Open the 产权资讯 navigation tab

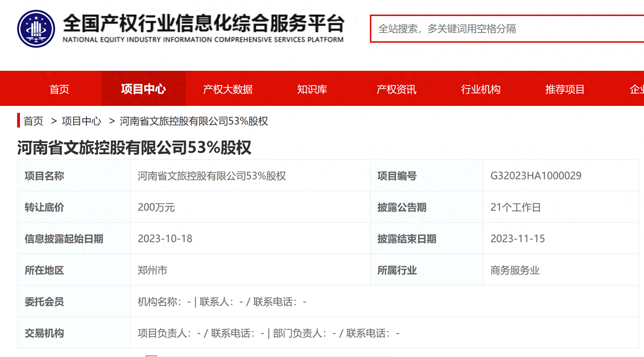397,89
